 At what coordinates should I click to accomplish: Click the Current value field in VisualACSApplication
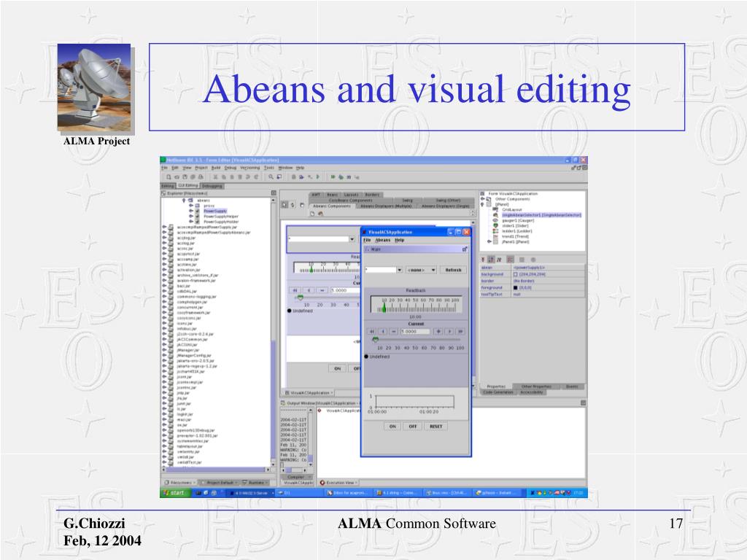click(415, 332)
